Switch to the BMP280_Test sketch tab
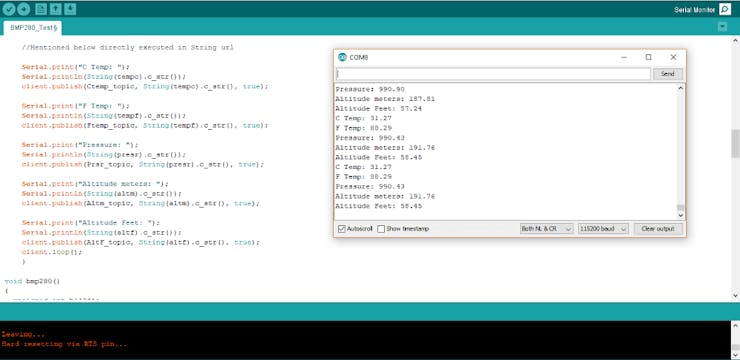740x360 pixels. 34,28
